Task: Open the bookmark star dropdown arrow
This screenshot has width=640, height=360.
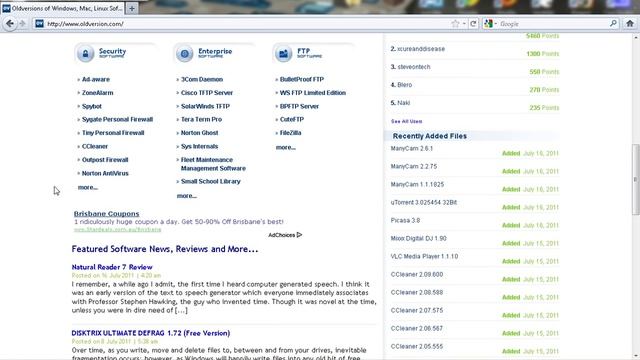Action: (x=464, y=24)
